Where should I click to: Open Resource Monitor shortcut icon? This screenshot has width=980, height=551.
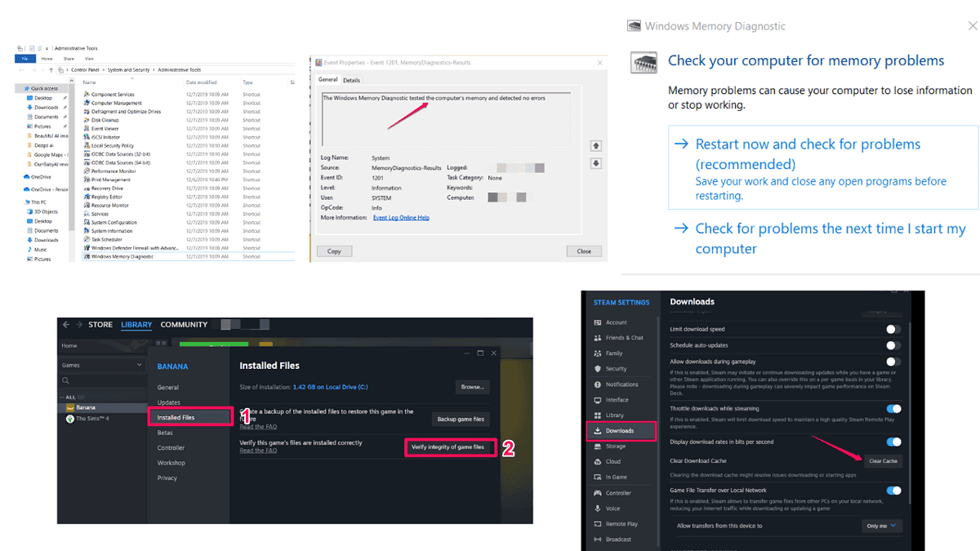click(x=86, y=205)
